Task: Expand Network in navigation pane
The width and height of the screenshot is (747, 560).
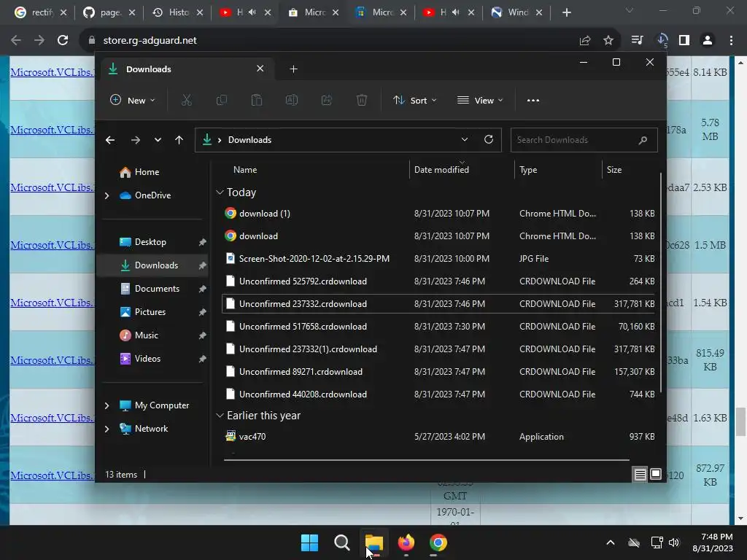Action: 107,429
